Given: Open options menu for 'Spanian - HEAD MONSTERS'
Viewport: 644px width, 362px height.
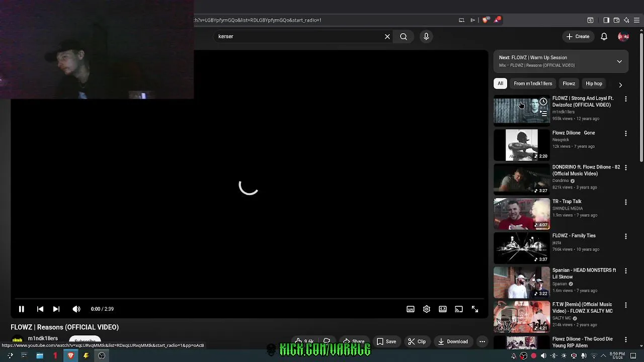Looking at the screenshot, I should (626, 271).
